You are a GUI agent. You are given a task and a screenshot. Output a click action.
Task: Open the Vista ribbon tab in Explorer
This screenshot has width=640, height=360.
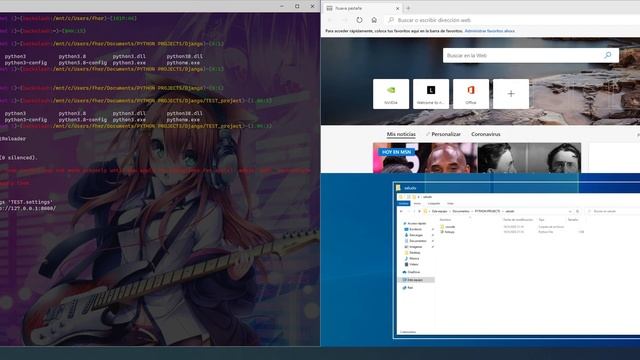450,203
